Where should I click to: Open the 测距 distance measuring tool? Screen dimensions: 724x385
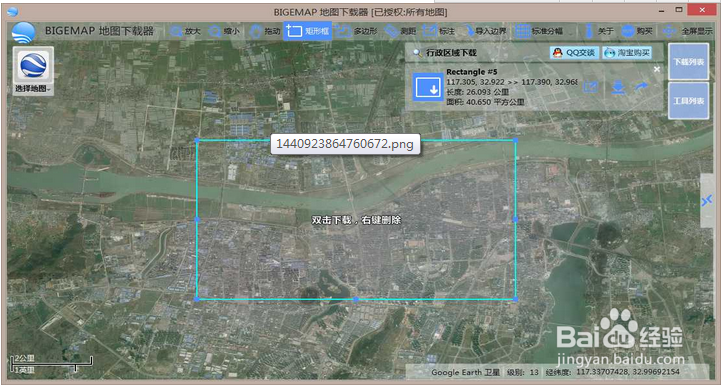point(400,31)
